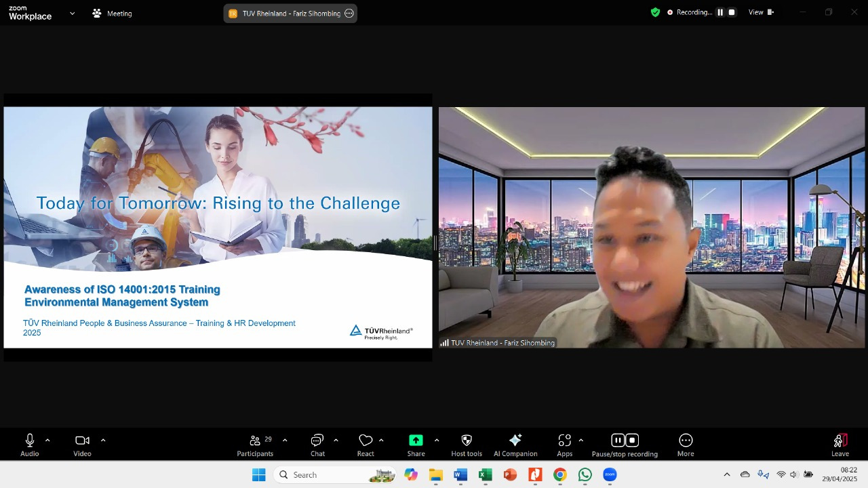This screenshot has width=868, height=488.
Task: Expand participants options arrow
Action: tap(285, 441)
